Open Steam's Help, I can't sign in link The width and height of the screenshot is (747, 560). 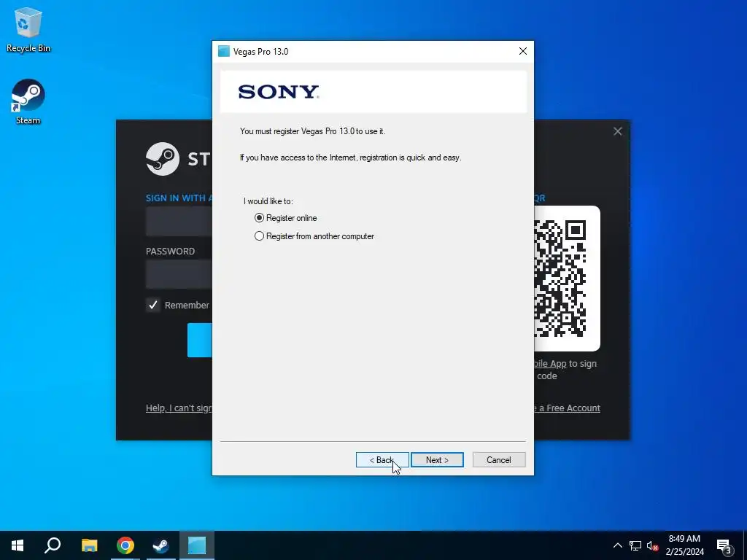[x=179, y=408]
